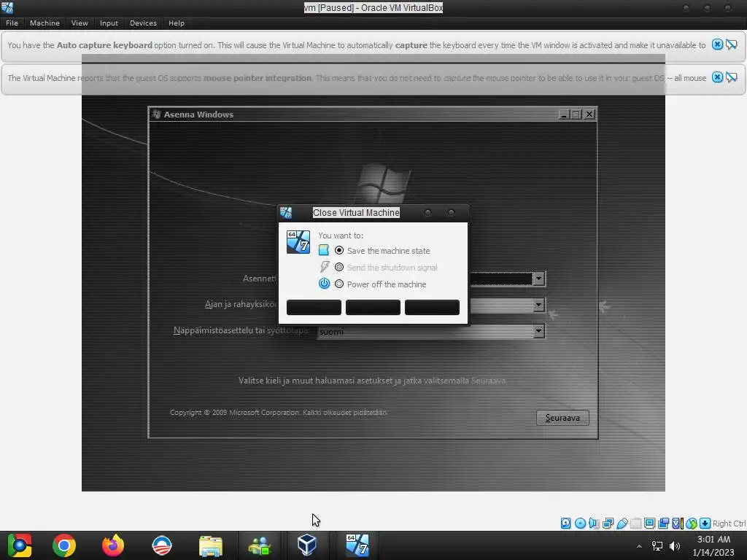Expand the Asennettava kieli dropdown arrow

(538, 279)
